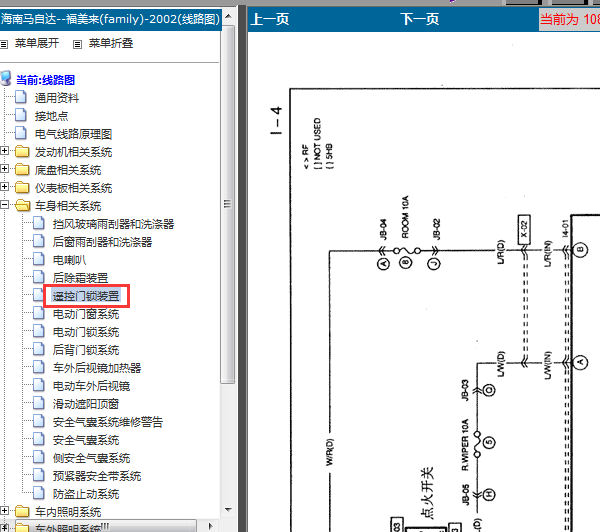Image resolution: width=600 pixels, height=532 pixels.
Task: Go to previous page 上一页
Action: (270, 19)
